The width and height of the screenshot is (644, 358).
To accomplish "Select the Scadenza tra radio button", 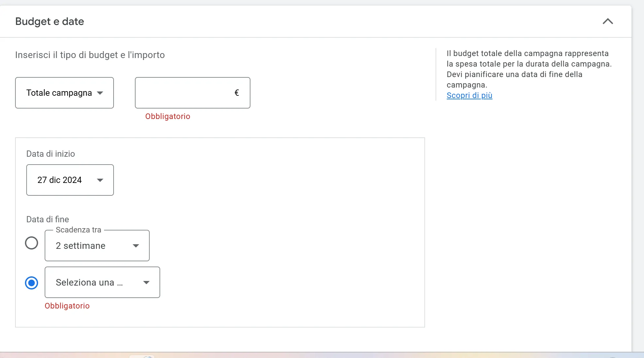I will [32, 243].
